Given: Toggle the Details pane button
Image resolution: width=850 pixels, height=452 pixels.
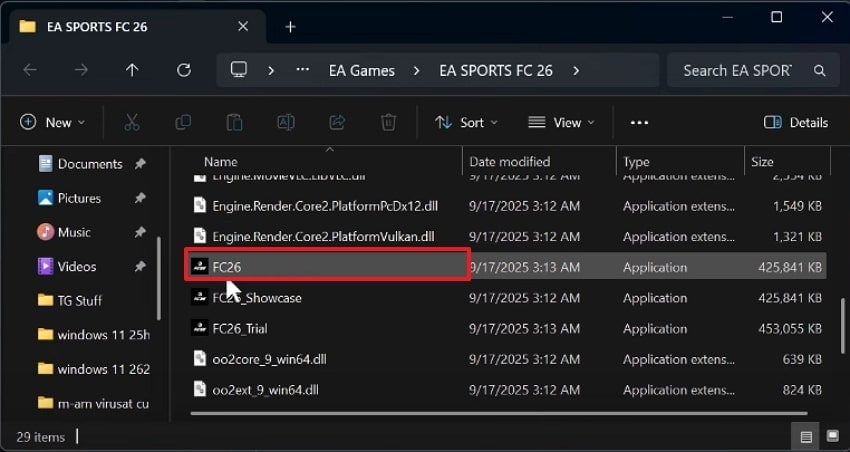Looking at the screenshot, I should click(x=796, y=123).
